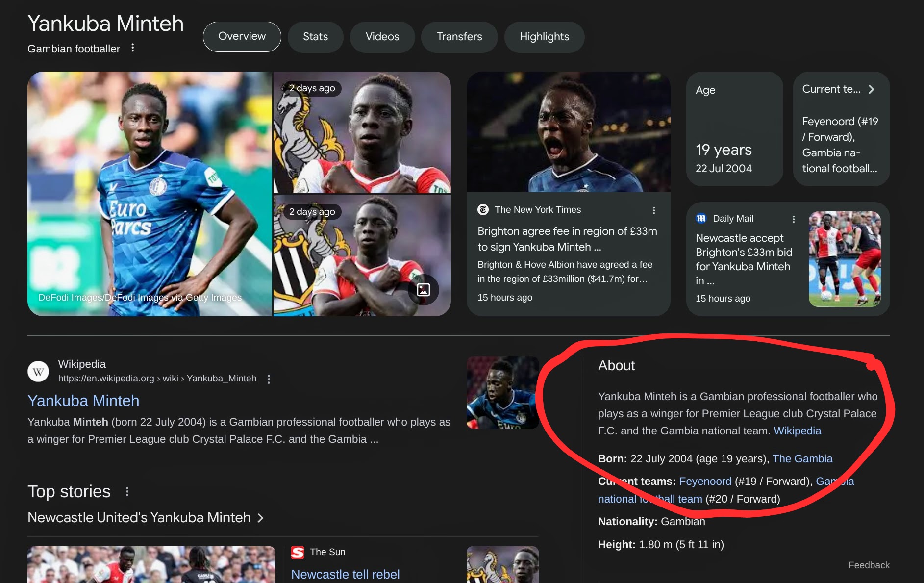Open bottom 2 days ago Newcastle thumbnail
Screen dimensions: 924x583
[x=362, y=255]
